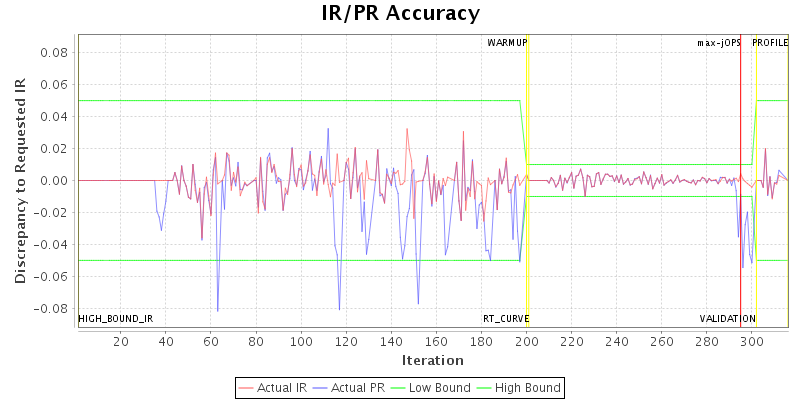
Task: Click the HIGH_BOUND_IR label
Action: point(116,319)
